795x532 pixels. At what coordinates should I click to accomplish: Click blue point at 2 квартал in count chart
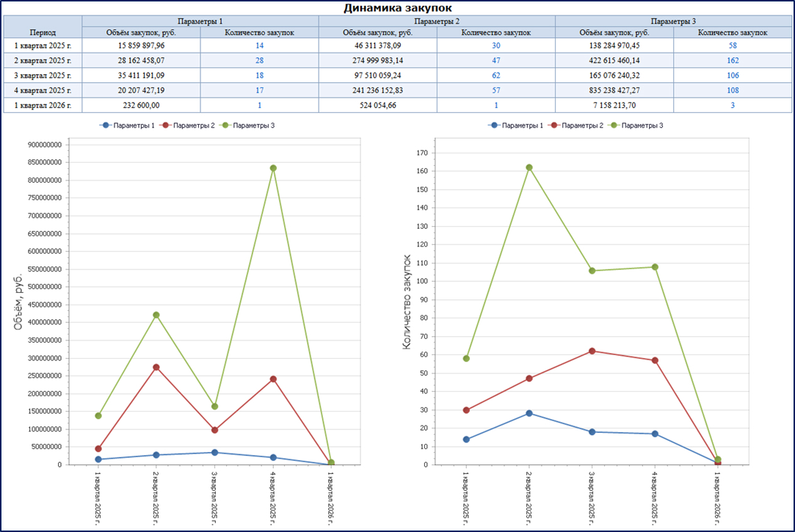[529, 413]
